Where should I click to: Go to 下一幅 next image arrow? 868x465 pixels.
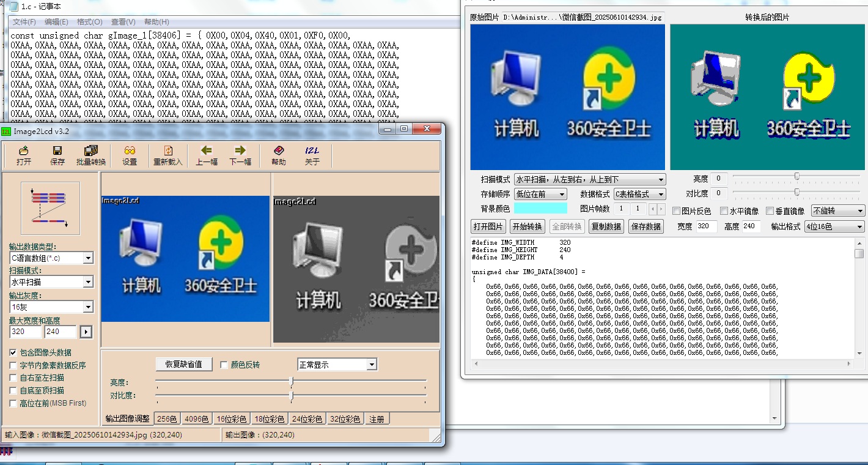[x=240, y=150]
